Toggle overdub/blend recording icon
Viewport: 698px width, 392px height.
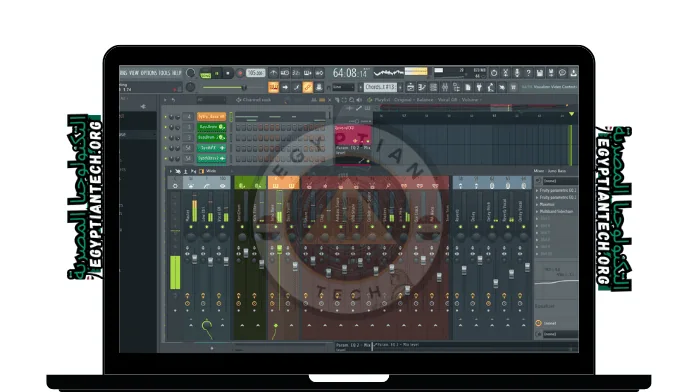point(308,73)
